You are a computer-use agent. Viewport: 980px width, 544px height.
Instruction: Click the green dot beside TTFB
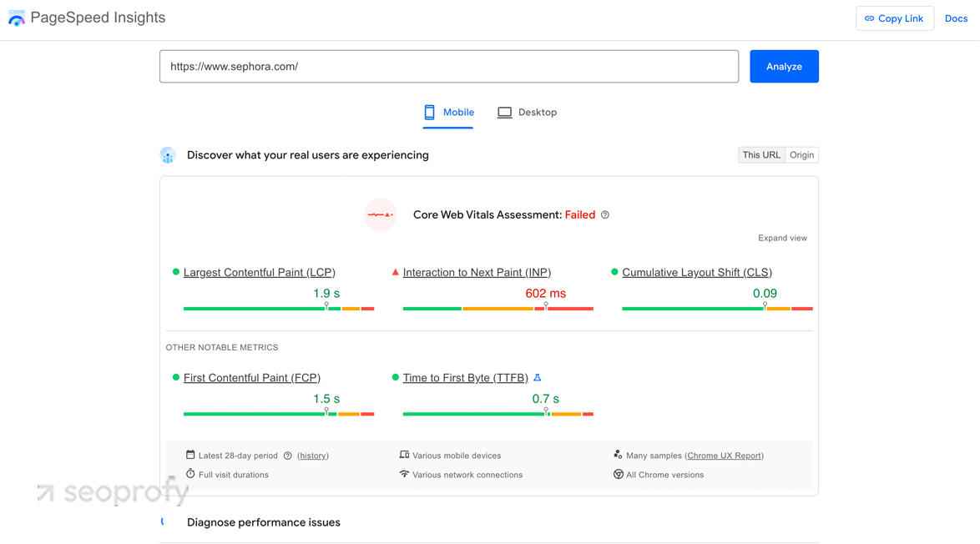[x=395, y=377]
